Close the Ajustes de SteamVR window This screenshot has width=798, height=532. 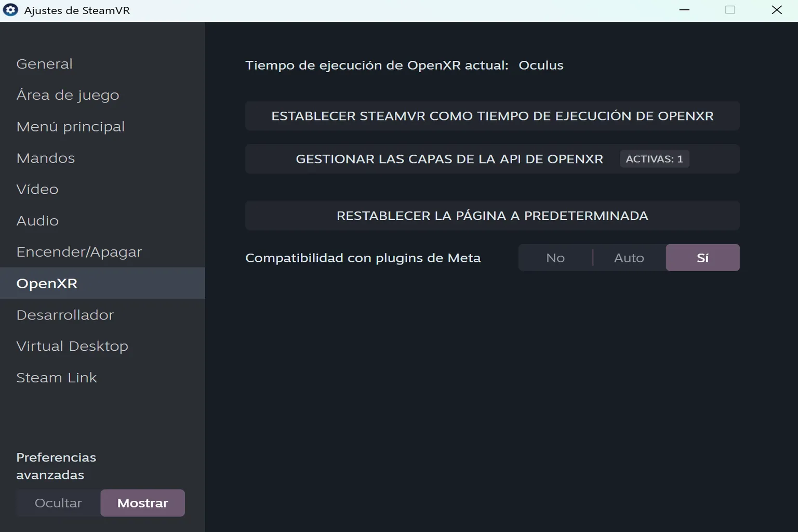pyautogui.click(x=777, y=10)
